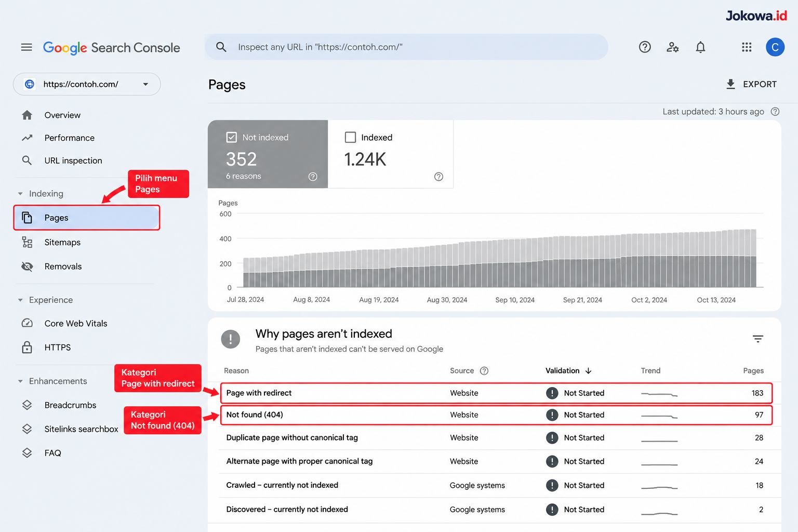The height and width of the screenshot is (532, 798).
Task: Click the EXPORT button
Action: point(751,84)
